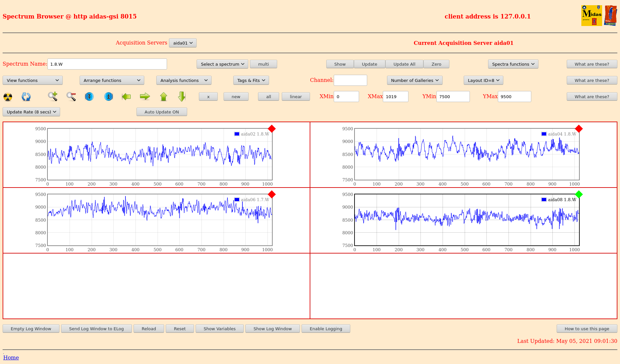Click the radiation hazard icon
The height and width of the screenshot is (364, 620).
[8, 97]
